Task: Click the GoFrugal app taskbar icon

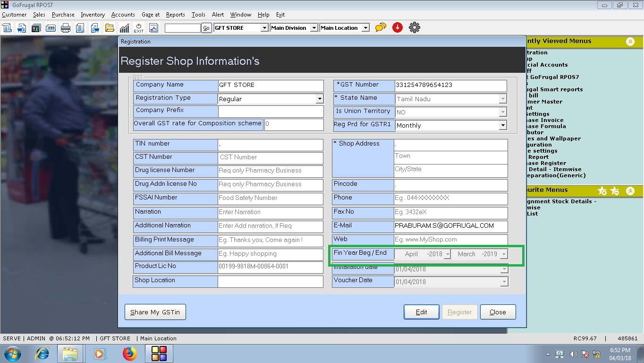Action: [x=159, y=354]
